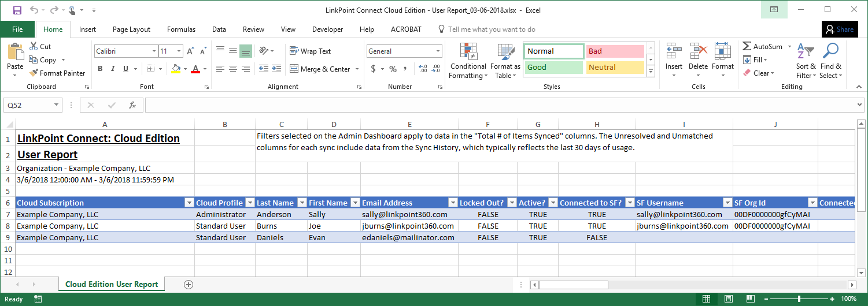Switch to the Page Layout tab
868x306 pixels.
[131, 29]
